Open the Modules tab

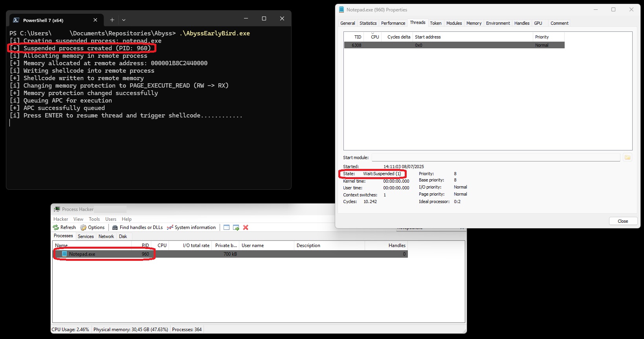(454, 23)
